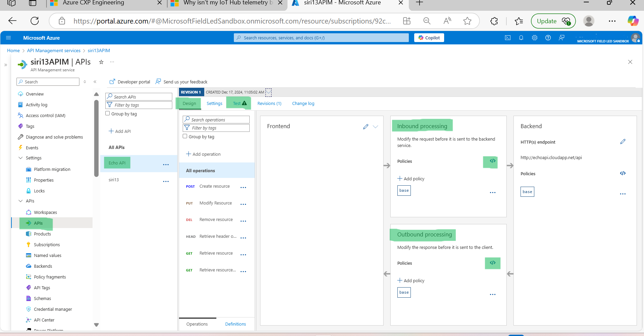Switch to the Design tab
The height and width of the screenshot is (336, 644).
(189, 103)
